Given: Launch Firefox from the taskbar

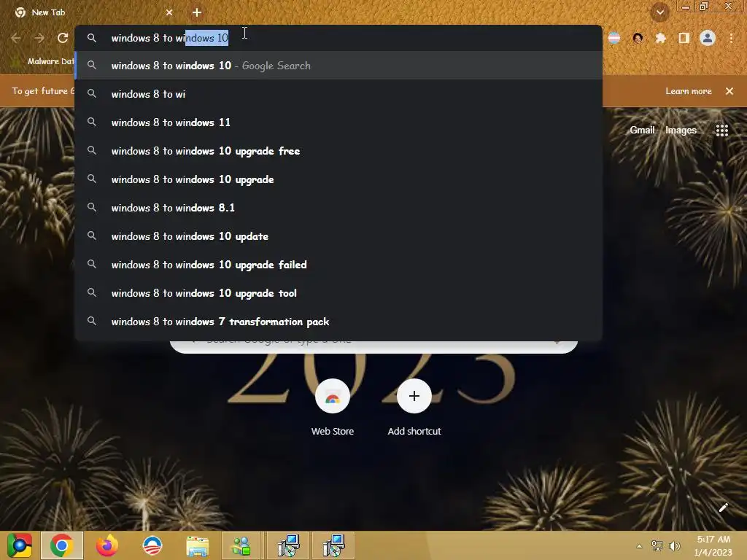Looking at the screenshot, I should pyautogui.click(x=107, y=545).
